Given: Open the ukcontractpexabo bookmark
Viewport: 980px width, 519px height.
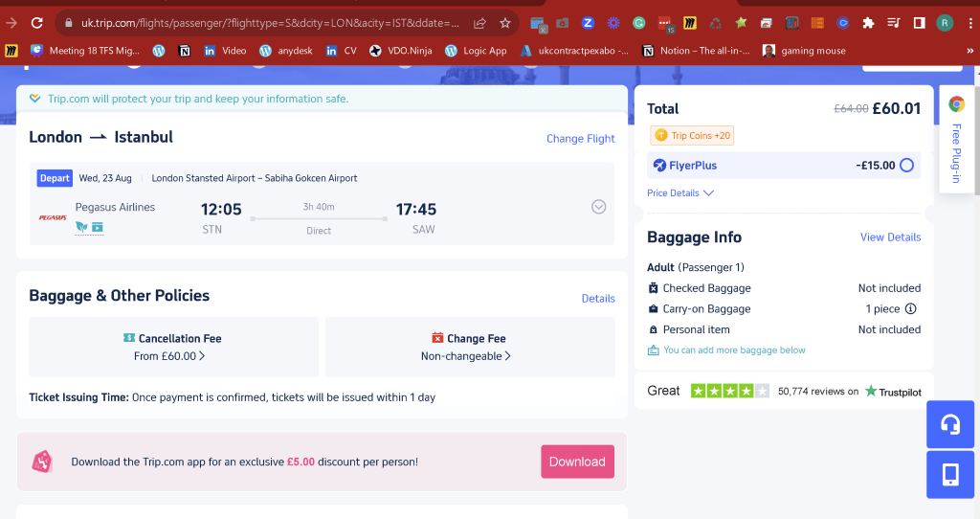Looking at the screenshot, I should click(574, 51).
